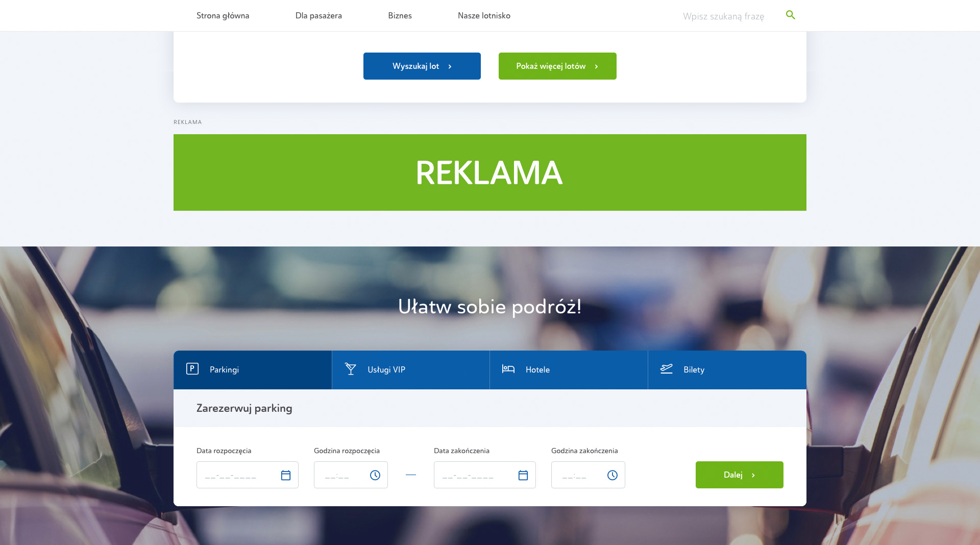The image size is (980, 545).
Task: Click the Wyszukaj lot button
Action: tap(422, 66)
